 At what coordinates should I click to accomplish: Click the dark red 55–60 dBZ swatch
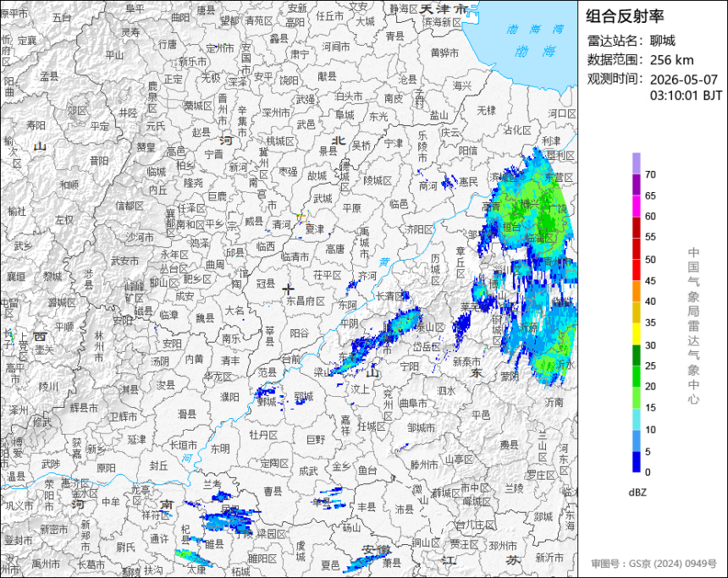(x=637, y=228)
